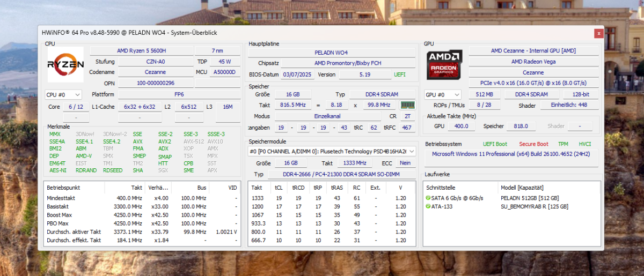This screenshot has height=276, width=644.
Task: Select the 1333 row in memory timings table
Action: pyautogui.click(x=332, y=198)
